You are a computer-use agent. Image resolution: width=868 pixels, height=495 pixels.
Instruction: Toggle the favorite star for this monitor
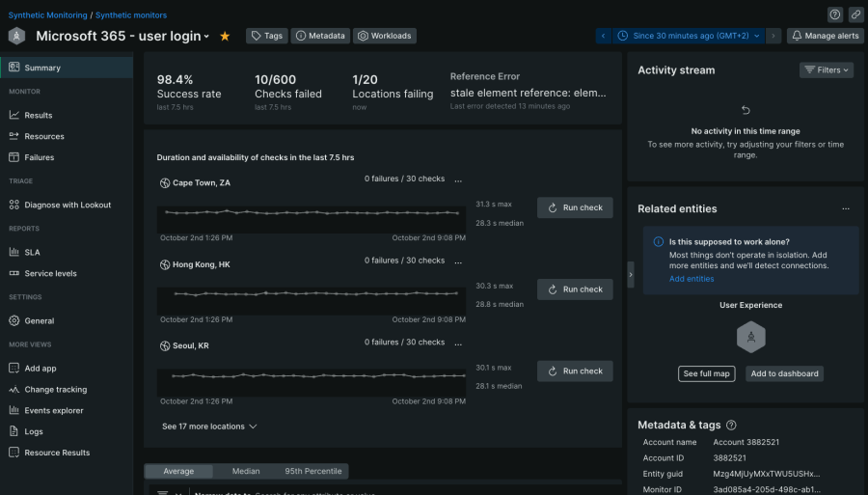point(225,36)
